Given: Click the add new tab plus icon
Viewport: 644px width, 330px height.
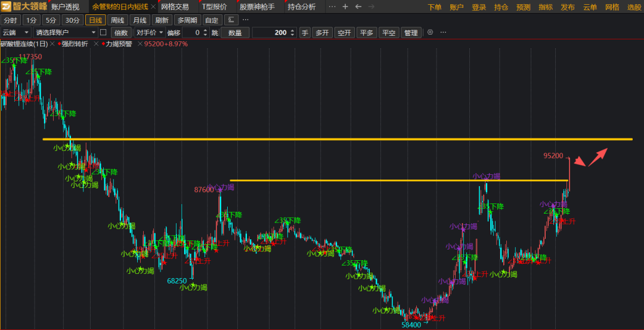Looking at the screenshot, I should [x=345, y=7].
